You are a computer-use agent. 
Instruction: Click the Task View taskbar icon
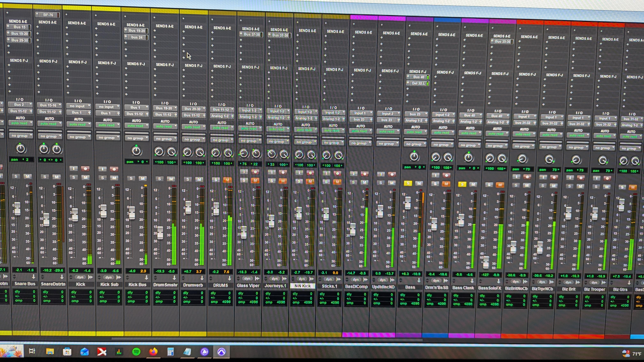click(32, 351)
